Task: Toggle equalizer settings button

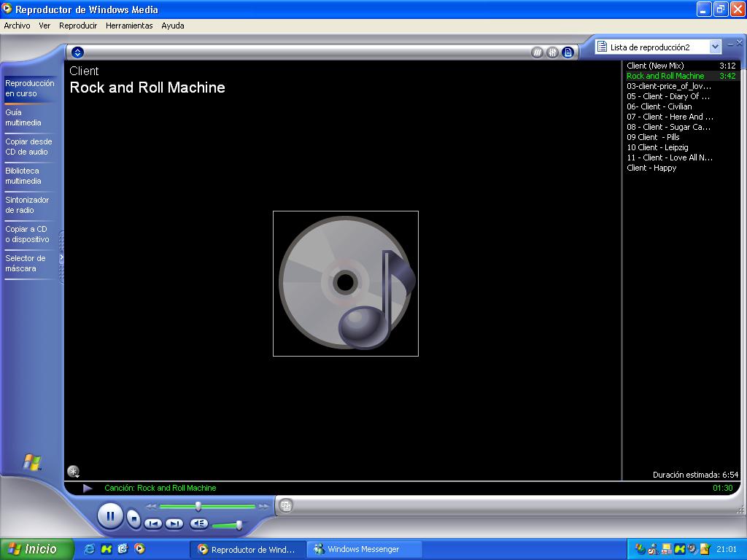Action: [552, 52]
